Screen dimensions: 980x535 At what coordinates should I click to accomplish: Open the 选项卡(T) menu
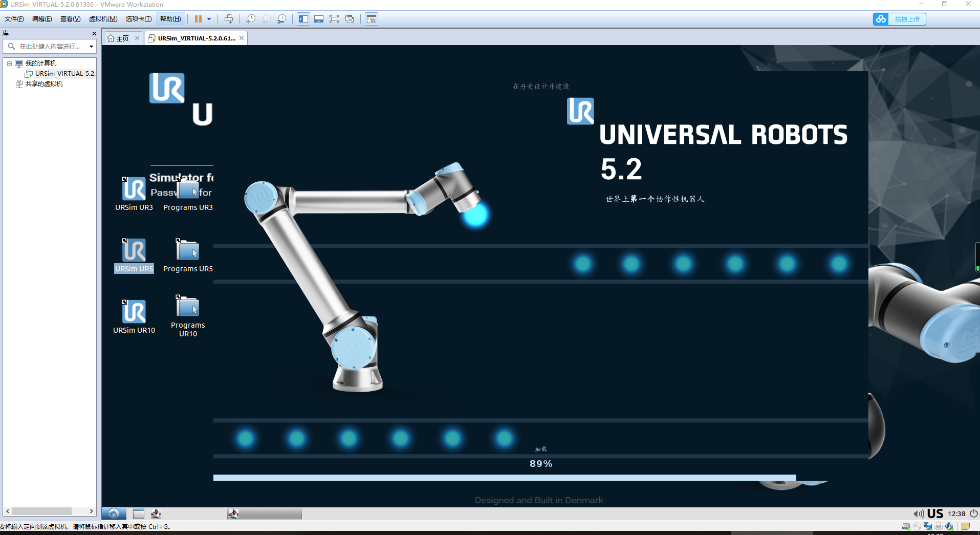(139, 19)
